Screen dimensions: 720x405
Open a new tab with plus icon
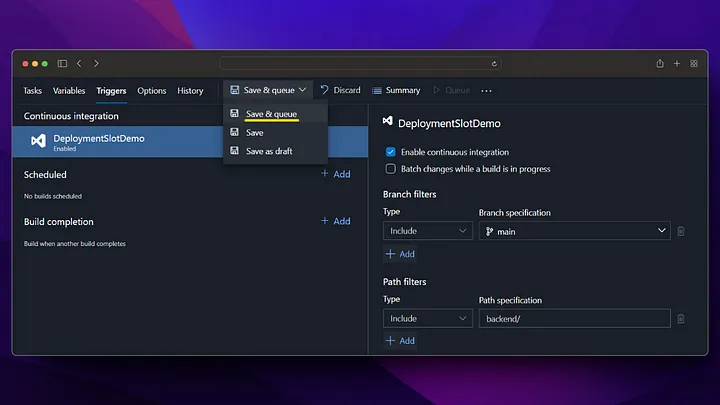coord(677,63)
